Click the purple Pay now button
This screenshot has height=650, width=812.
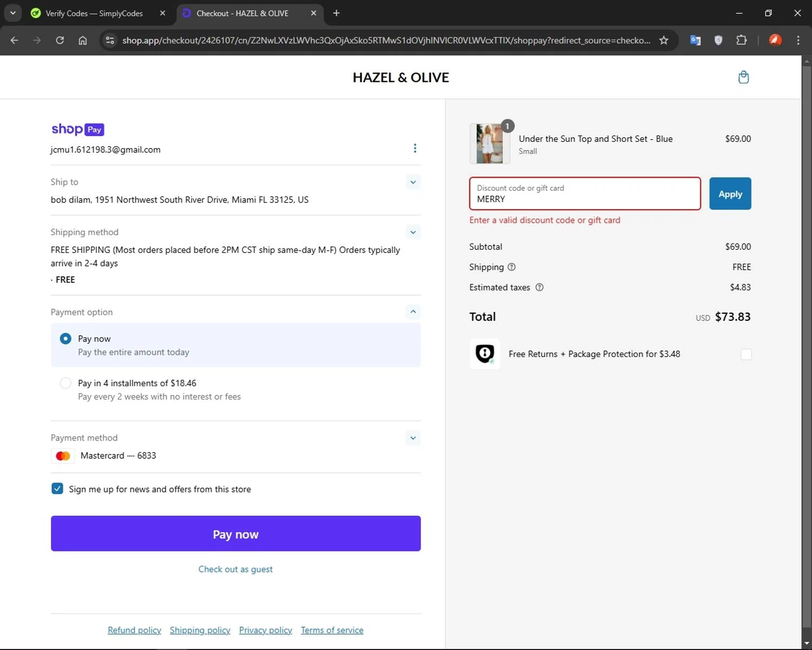pyautogui.click(x=235, y=534)
